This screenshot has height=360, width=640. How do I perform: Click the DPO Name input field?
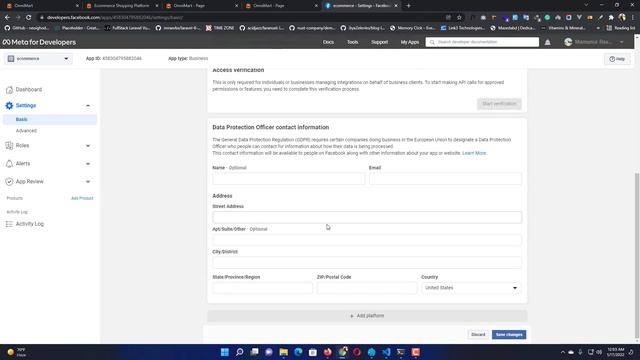click(289, 179)
